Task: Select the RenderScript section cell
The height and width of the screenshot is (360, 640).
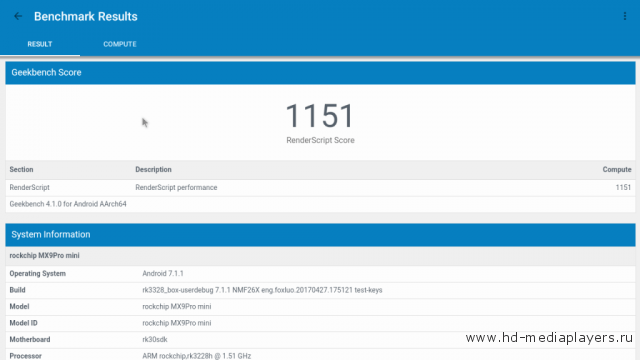Action: click(29, 187)
